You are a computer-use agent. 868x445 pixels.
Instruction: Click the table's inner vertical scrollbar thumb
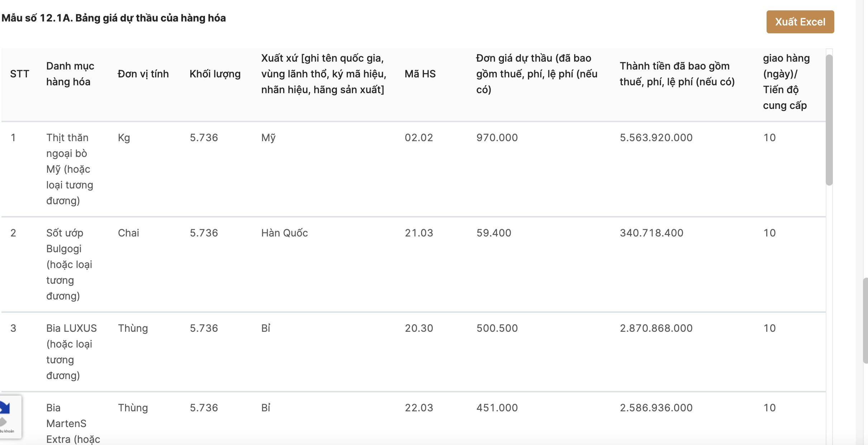click(x=829, y=120)
